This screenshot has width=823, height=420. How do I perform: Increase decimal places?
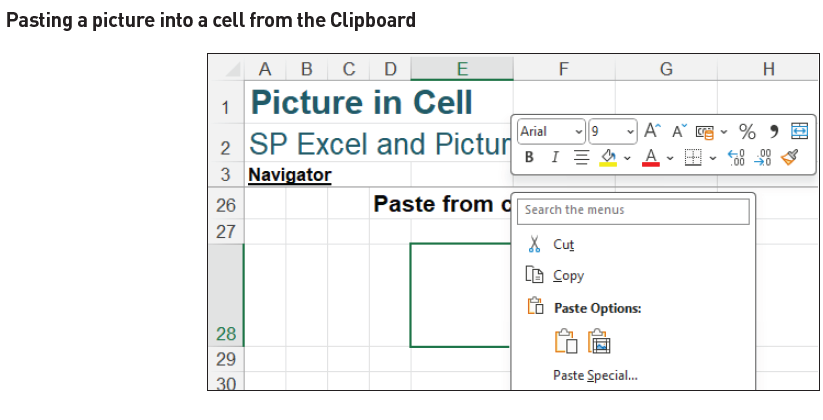(736, 157)
